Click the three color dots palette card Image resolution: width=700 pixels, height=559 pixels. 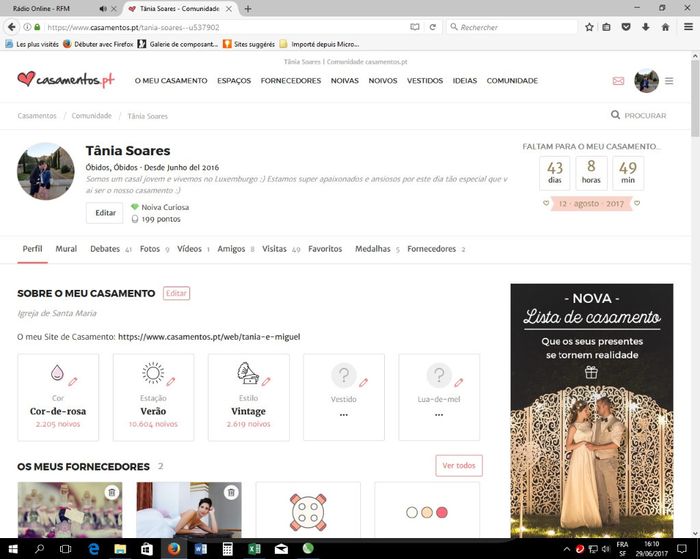(x=425, y=512)
